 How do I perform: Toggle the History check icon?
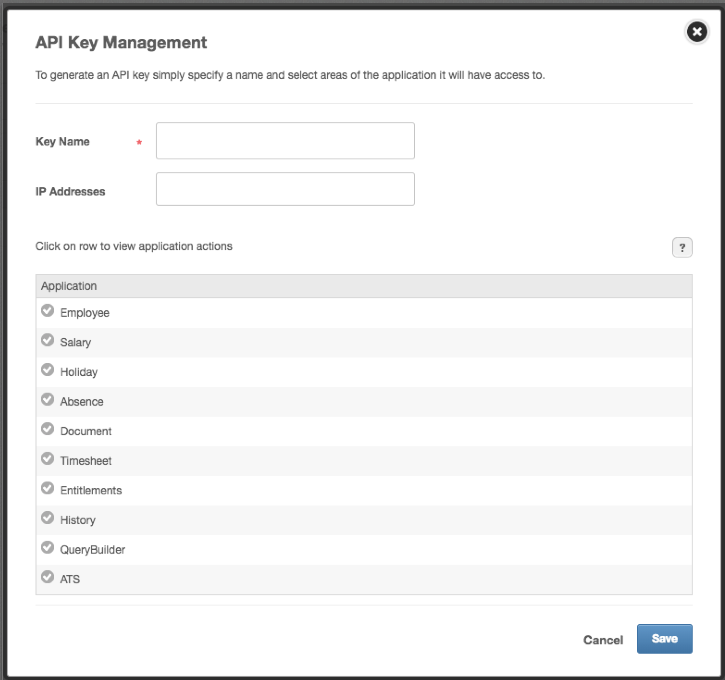click(47, 519)
